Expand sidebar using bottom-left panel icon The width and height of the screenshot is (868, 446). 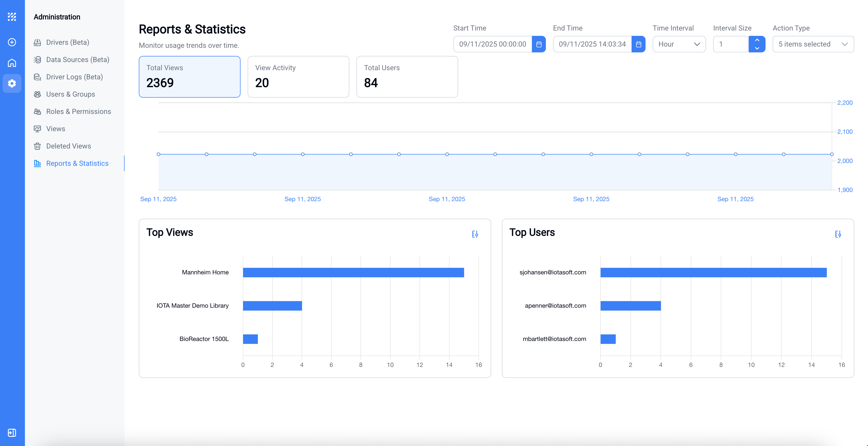(12, 433)
